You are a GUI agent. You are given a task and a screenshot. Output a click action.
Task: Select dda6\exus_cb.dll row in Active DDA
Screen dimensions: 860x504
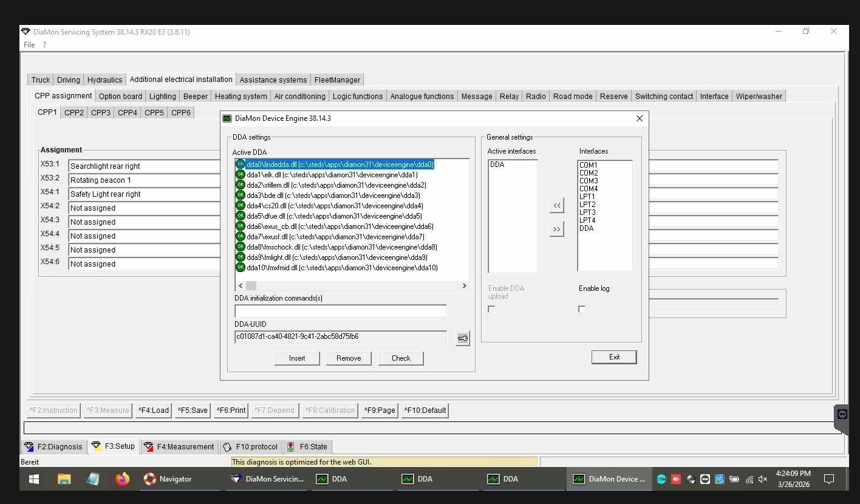(x=340, y=226)
